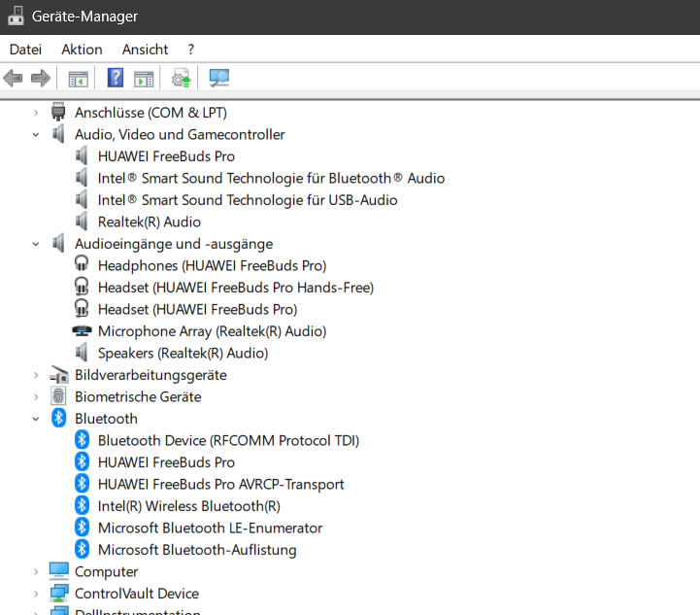Click the Biometrische Geräte label
This screenshot has height=615, width=700.
138,397
